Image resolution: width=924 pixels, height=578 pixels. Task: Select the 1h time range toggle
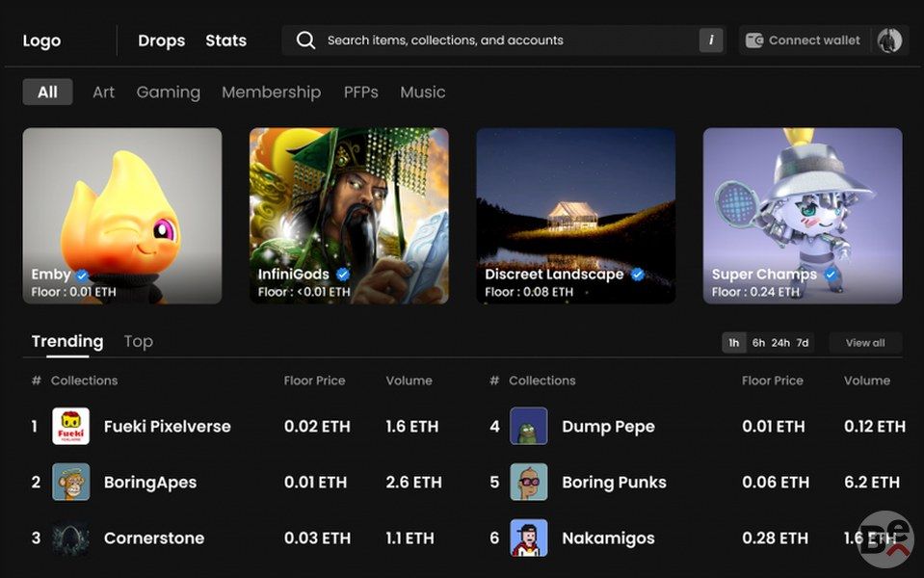tap(734, 343)
